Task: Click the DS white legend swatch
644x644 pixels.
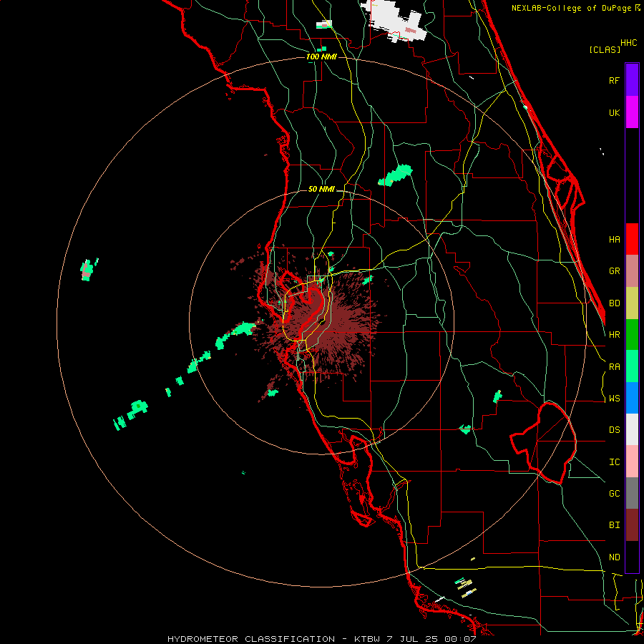Action: coord(632,429)
